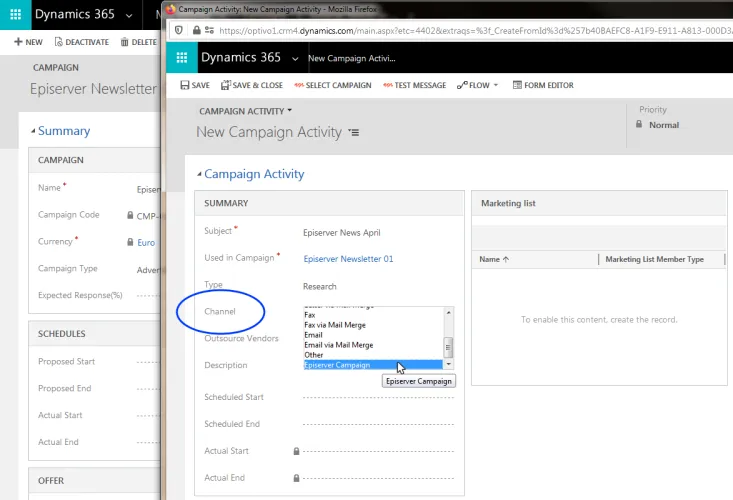Click the New Campaign Activi... breadcrumb
The width and height of the screenshot is (733, 500).
pos(352,58)
